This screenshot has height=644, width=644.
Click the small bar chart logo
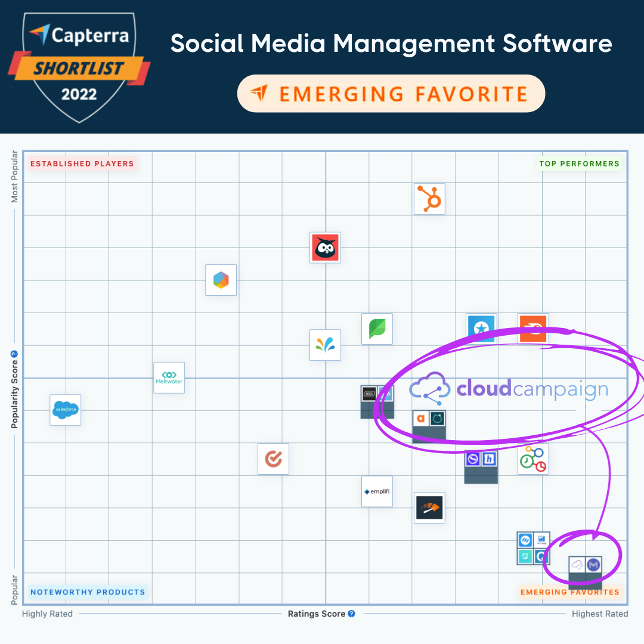coord(541,540)
